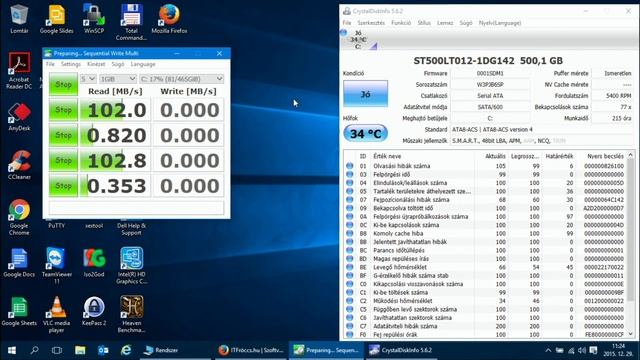The width and height of the screenshot is (640, 360).
Task: Select the Iso2God desktop icon
Action: [94, 263]
